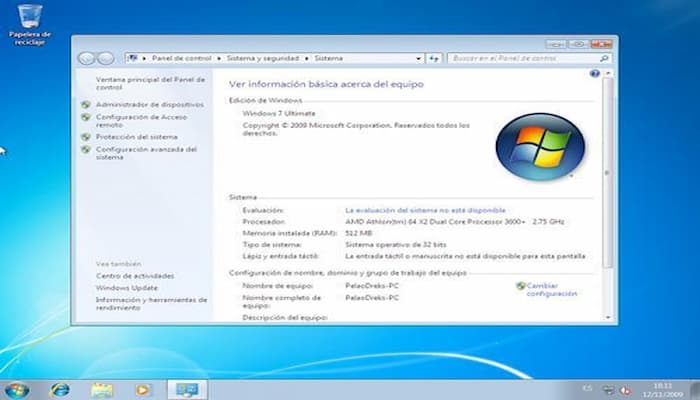Click the Cambiar configuración link
This screenshot has height=400, width=700.
(x=551, y=290)
